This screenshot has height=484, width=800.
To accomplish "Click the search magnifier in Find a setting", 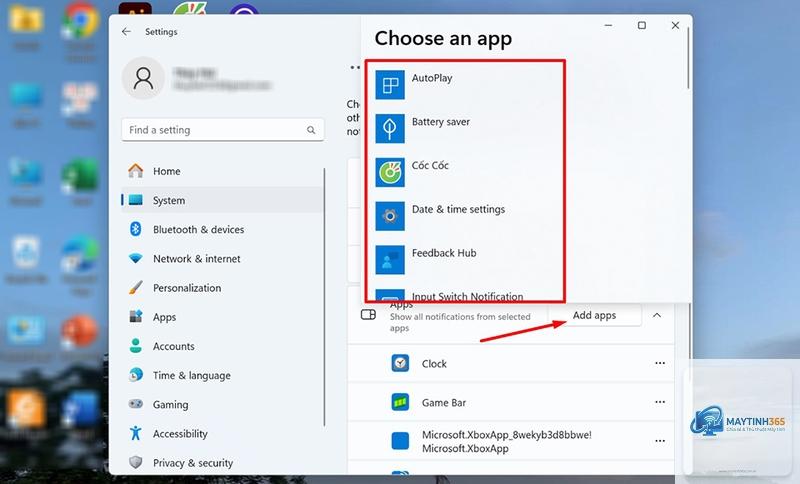I will [311, 130].
